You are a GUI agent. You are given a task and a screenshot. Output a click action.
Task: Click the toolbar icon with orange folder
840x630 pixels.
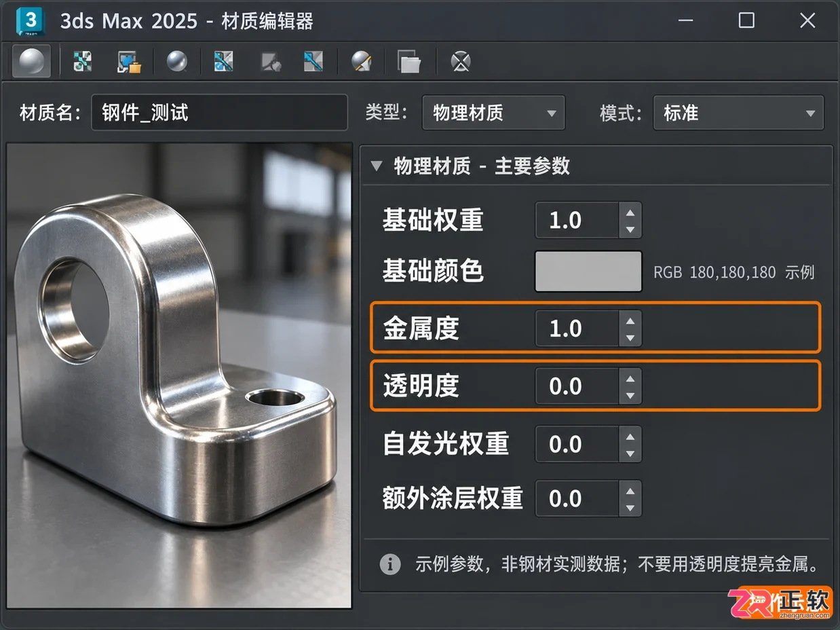128,62
